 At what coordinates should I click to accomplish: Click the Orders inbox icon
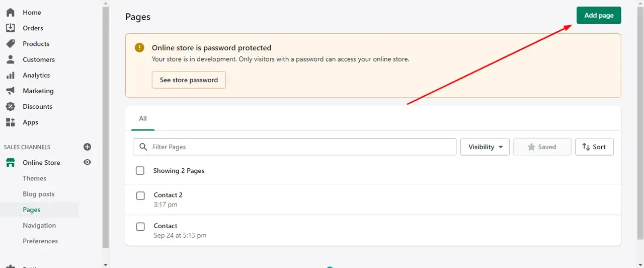click(10, 28)
